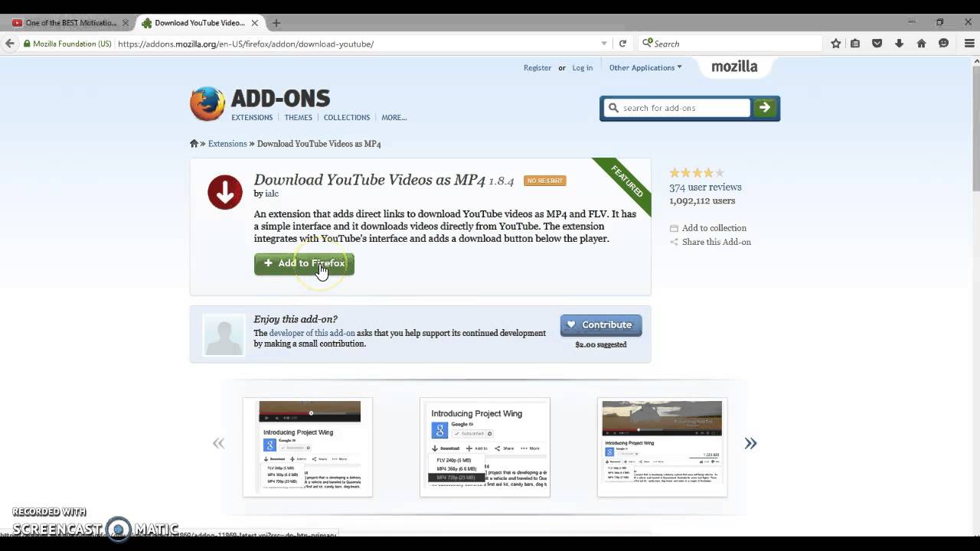Click the star rating icons

696,173
